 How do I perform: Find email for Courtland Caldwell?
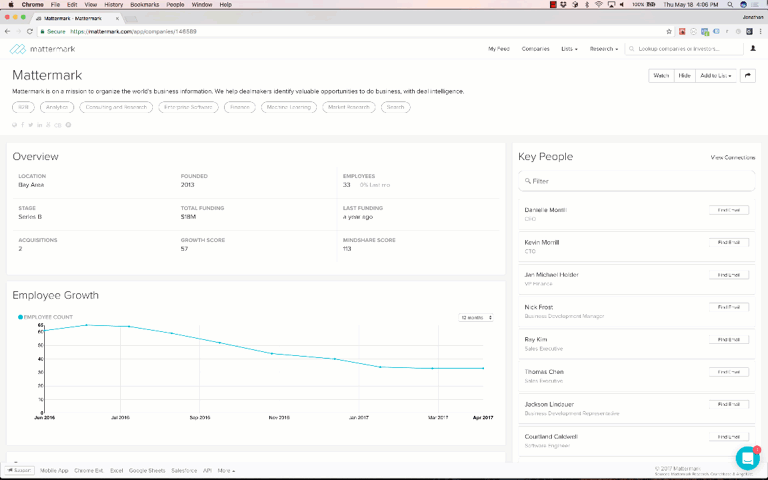pyautogui.click(x=729, y=436)
